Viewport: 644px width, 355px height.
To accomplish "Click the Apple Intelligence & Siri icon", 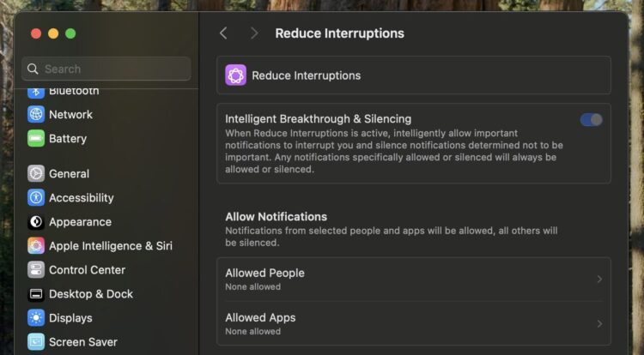I will (36, 245).
